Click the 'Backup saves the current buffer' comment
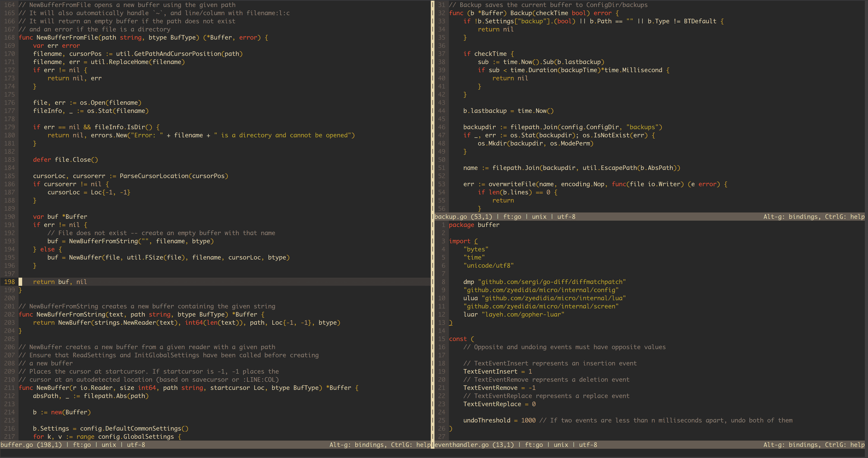Image resolution: width=868 pixels, height=458 pixels. pos(548,5)
